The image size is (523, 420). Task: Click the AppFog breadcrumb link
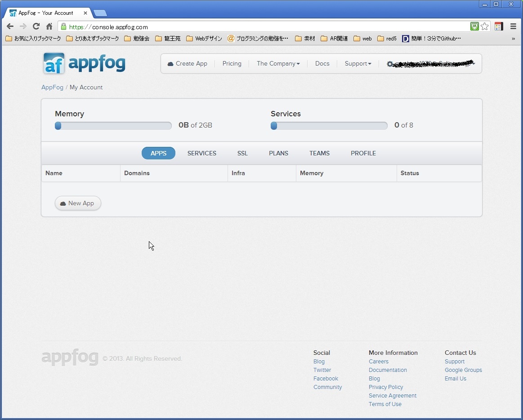coord(52,87)
